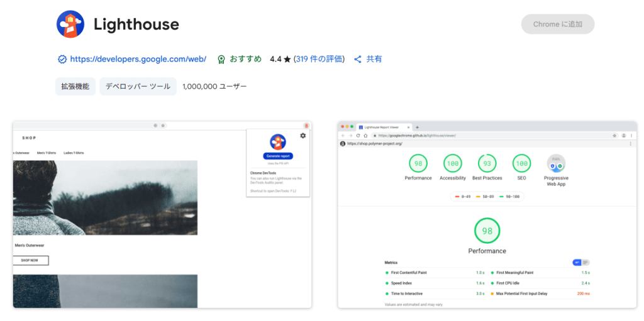The image size is (644, 321).
Task: Select the 拡張機能 category chip
Action: coord(75,87)
